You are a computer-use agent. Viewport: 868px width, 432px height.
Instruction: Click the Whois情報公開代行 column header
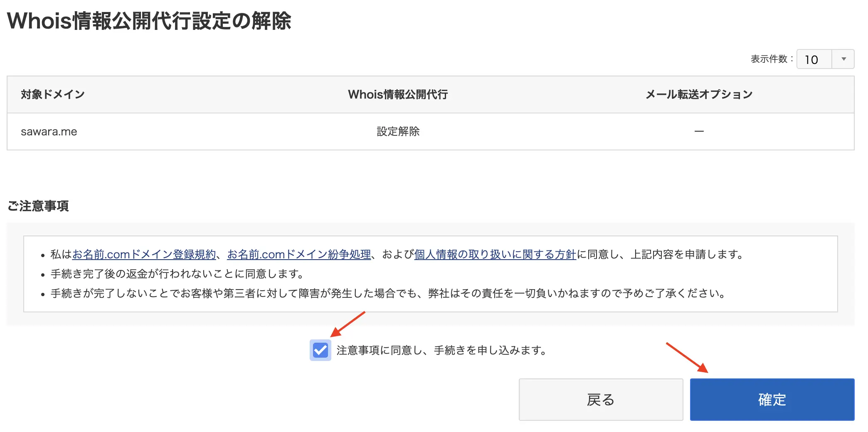[x=398, y=94]
